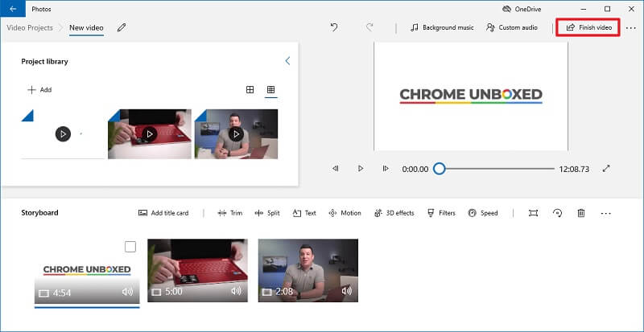Click the Storyboard heading
The height and width of the screenshot is (332, 644).
tap(39, 212)
